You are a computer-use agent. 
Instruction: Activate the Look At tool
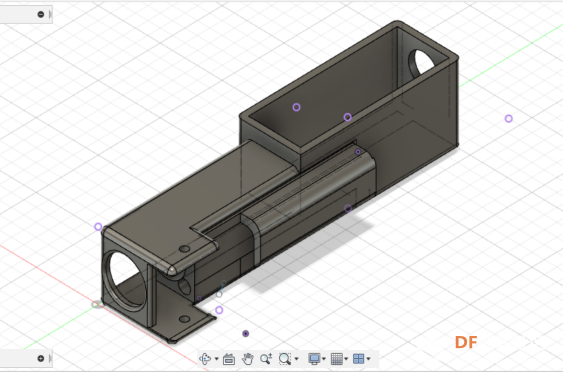pyautogui.click(x=229, y=359)
